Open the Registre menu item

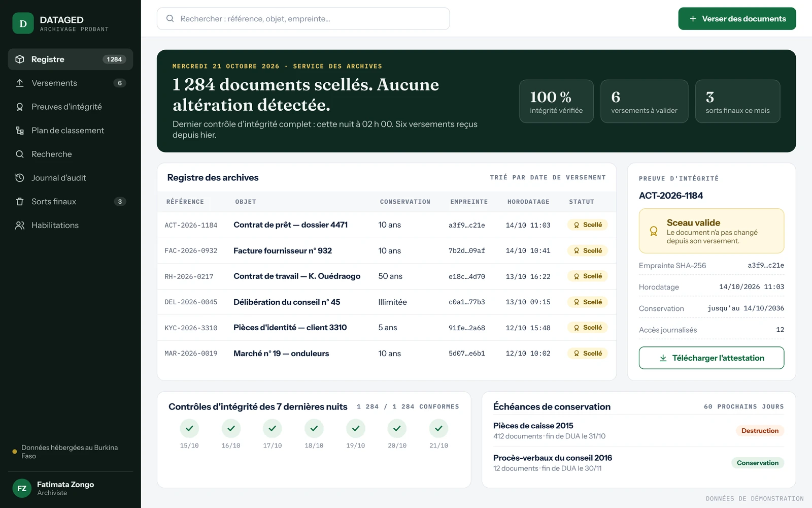click(71, 59)
